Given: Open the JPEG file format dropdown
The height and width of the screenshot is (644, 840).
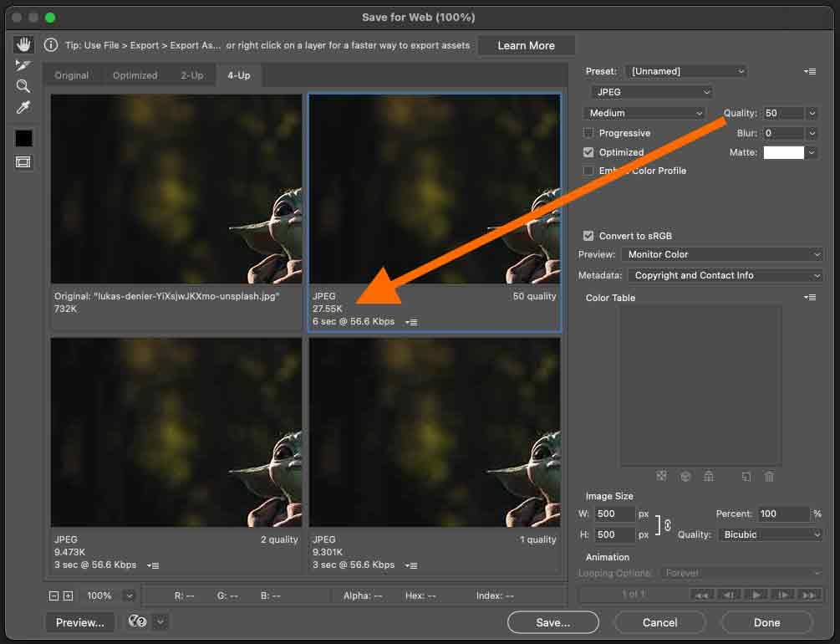Looking at the screenshot, I should click(x=651, y=92).
